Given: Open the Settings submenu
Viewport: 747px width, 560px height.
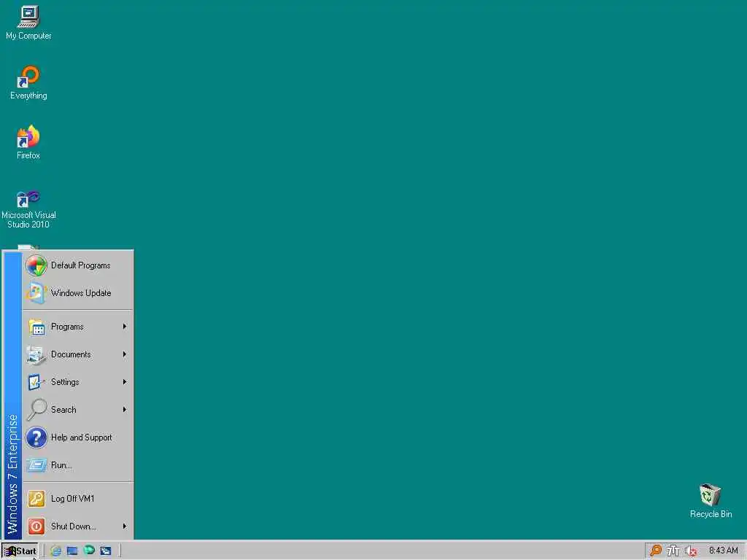Looking at the screenshot, I should pos(78,382).
